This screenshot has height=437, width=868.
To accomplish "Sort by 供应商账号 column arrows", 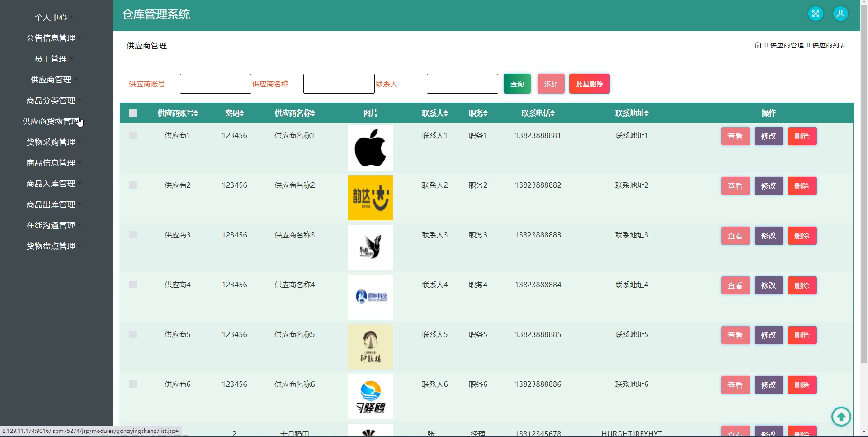I will tap(196, 114).
